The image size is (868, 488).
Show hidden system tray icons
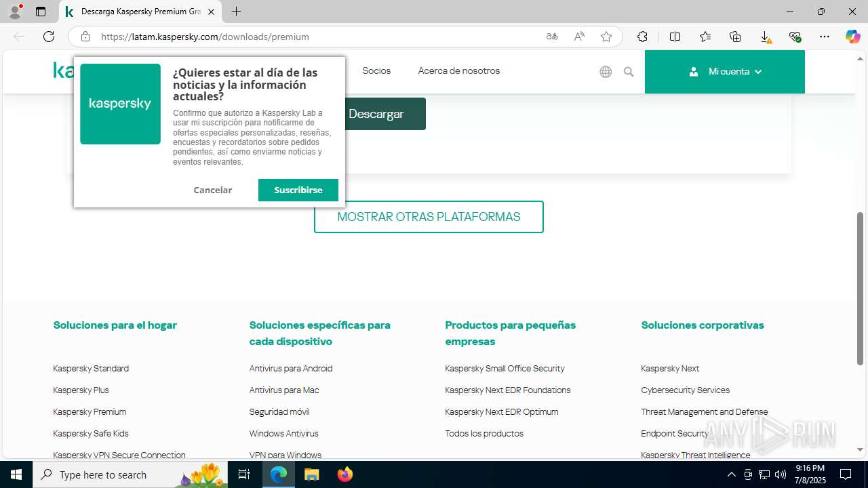731,474
